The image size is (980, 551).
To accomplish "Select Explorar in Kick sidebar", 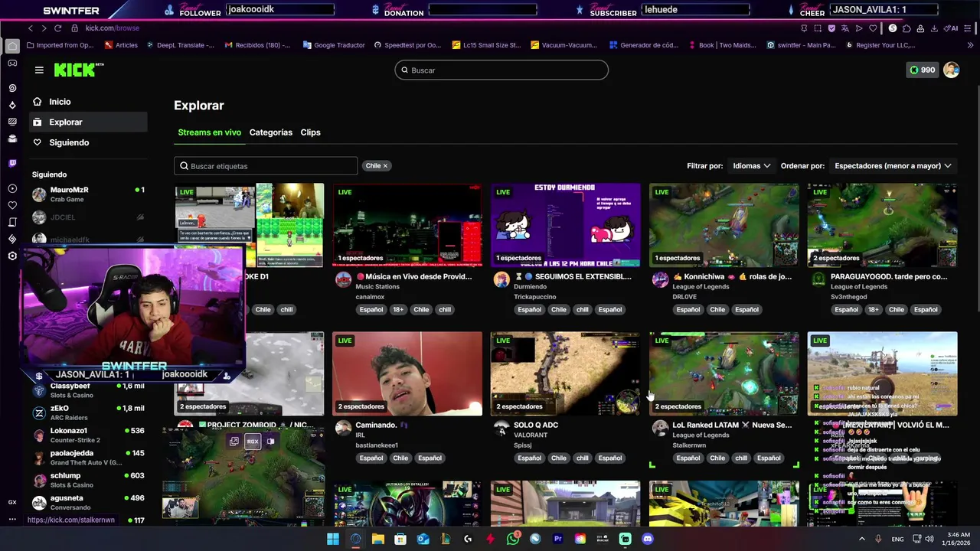I will [89, 122].
